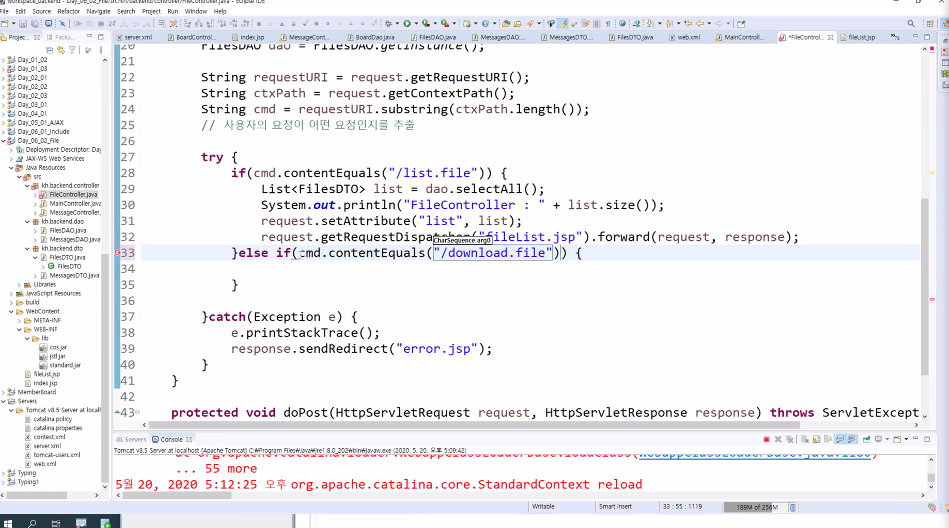Image resolution: width=949 pixels, height=528 pixels.
Task: Click the Last Edit Location arrow icon
Action: (688, 24)
